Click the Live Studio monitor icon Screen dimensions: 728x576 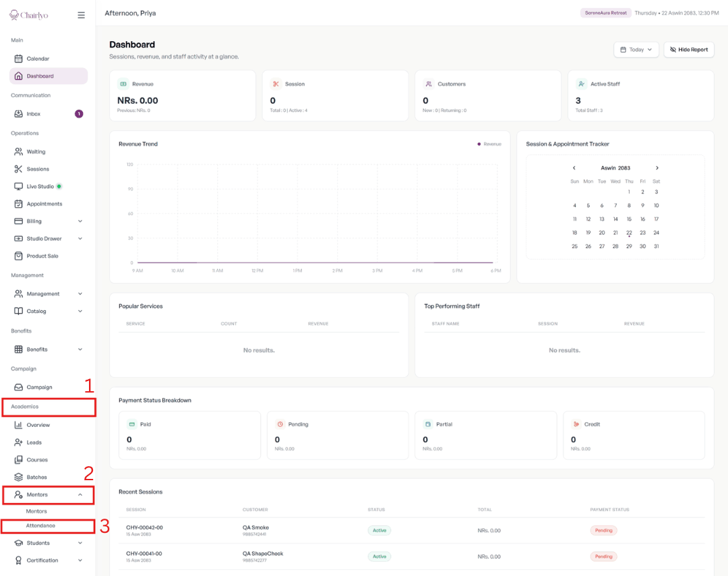point(19,186)
